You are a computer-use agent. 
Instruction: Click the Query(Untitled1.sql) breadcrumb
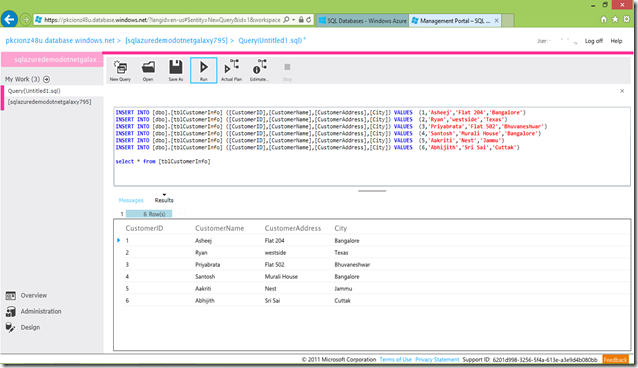pyautogui.click(x=270, y=40)
